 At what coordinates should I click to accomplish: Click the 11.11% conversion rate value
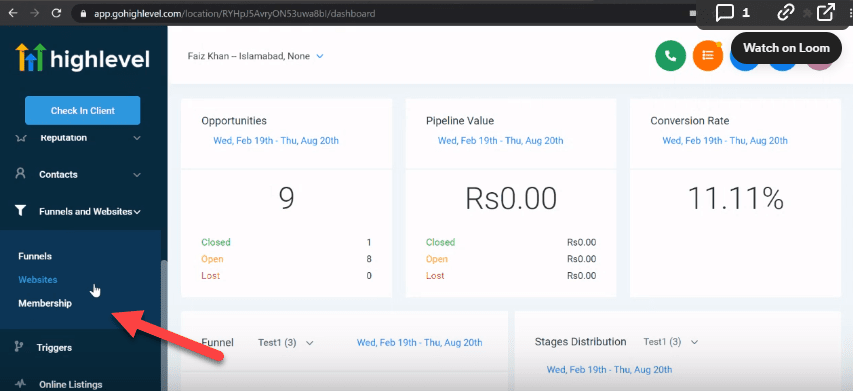pyautogui.click(x=735, y=198)
